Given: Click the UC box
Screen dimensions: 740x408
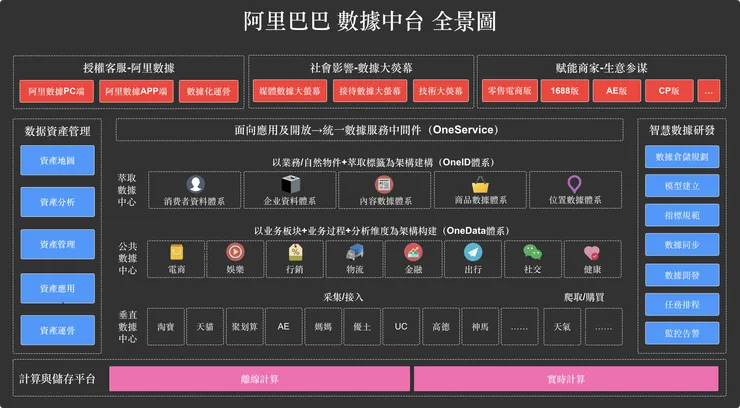Looking at the screenshot, I should [x=401, y=326].
